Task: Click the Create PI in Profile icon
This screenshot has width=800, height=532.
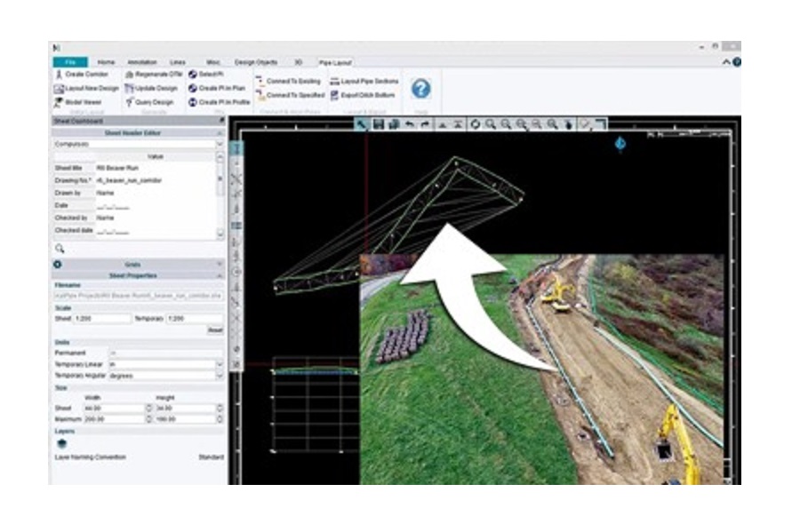Action: tap(193, 102)
